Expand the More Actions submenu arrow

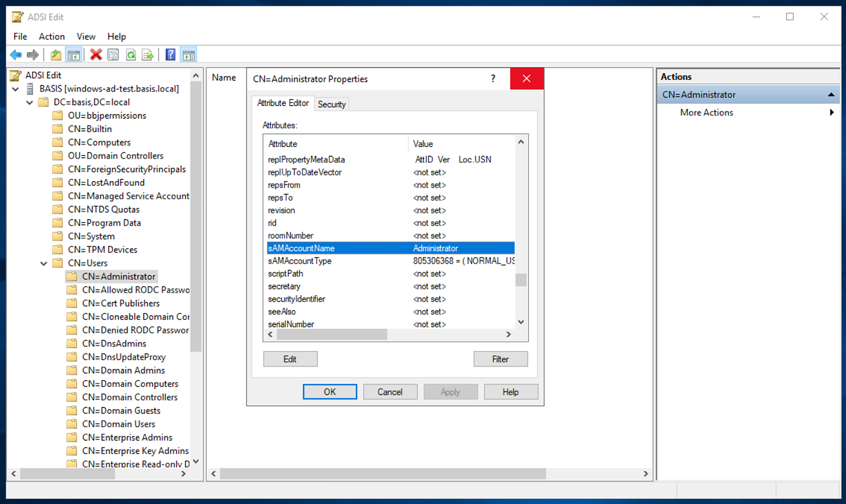[832, 113]
